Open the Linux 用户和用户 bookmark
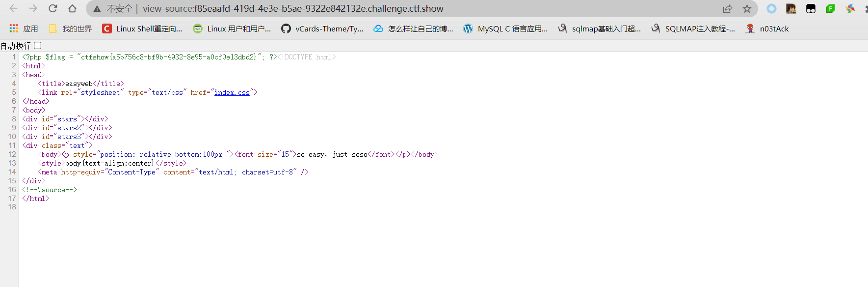The width and height of the screenshot is (868, 287). (232, 29)
